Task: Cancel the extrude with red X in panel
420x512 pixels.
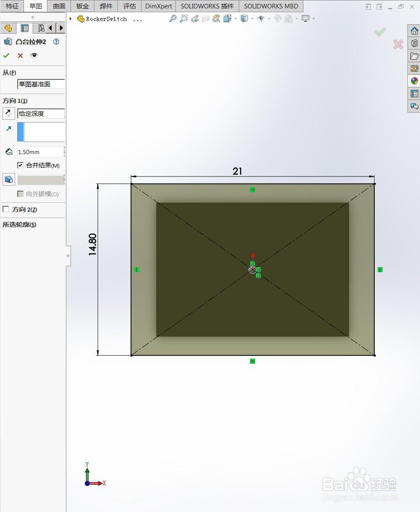Action: pyautogui.click(x=20, y=55)
